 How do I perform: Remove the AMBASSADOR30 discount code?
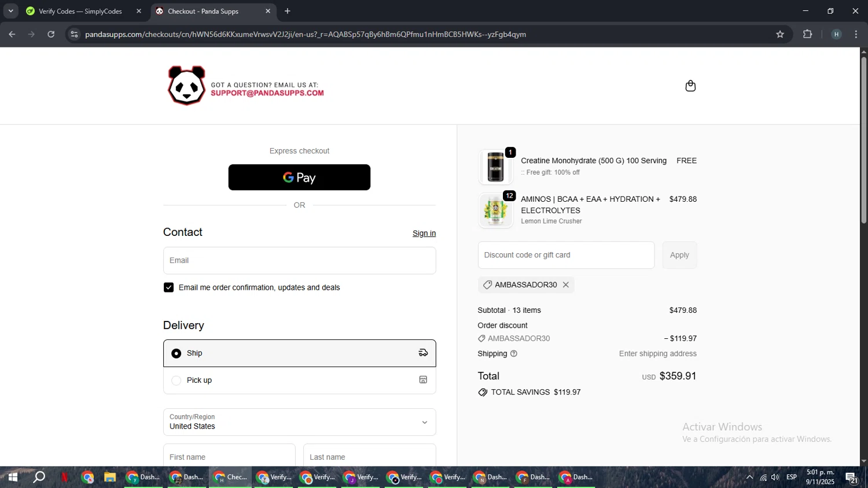click(566, 285)
